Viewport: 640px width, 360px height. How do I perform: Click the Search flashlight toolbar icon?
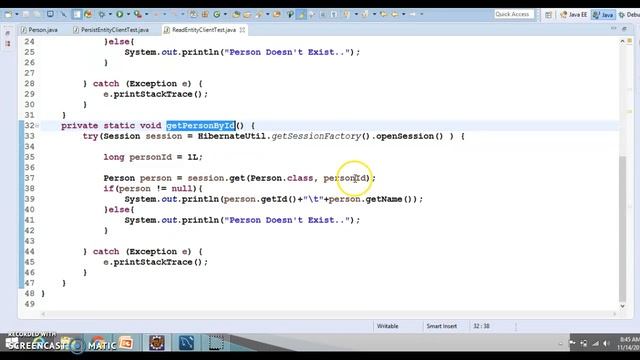260,14
